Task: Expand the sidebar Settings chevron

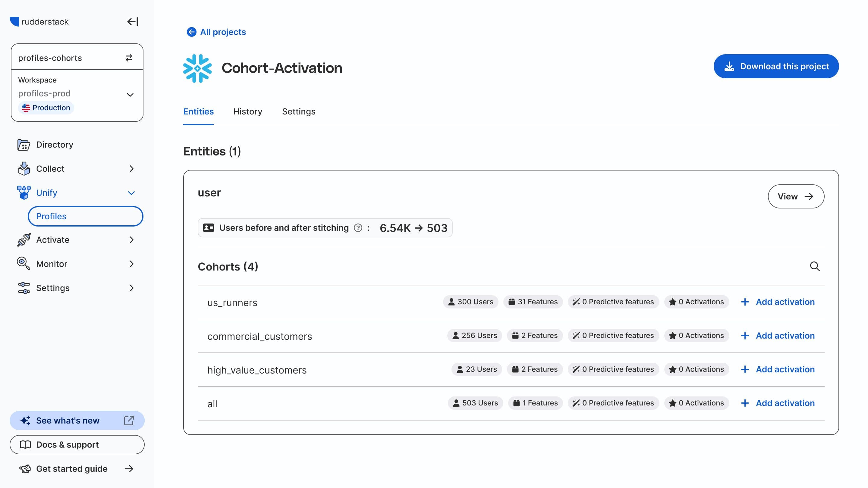Action: pyautogui.click(x=131, y=288)
